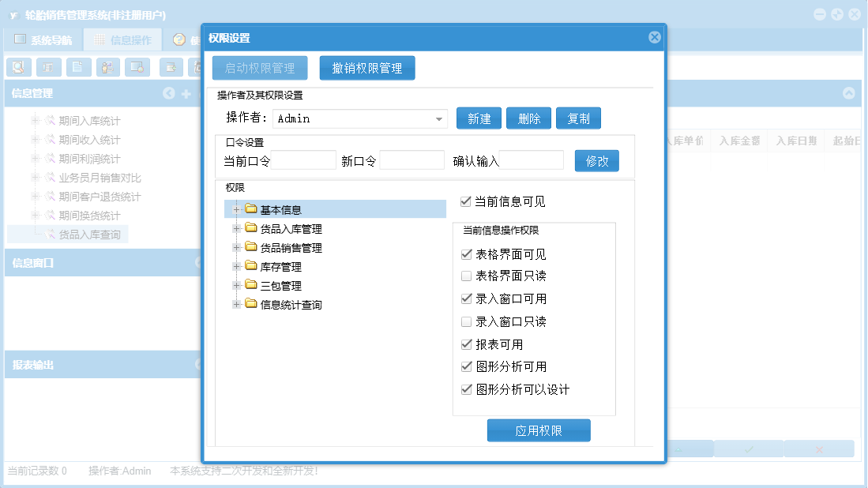The height and width of the screenshot is (488, 868).
Task: Expand the 信息统计查询 tree node
Action: [236, 304]
